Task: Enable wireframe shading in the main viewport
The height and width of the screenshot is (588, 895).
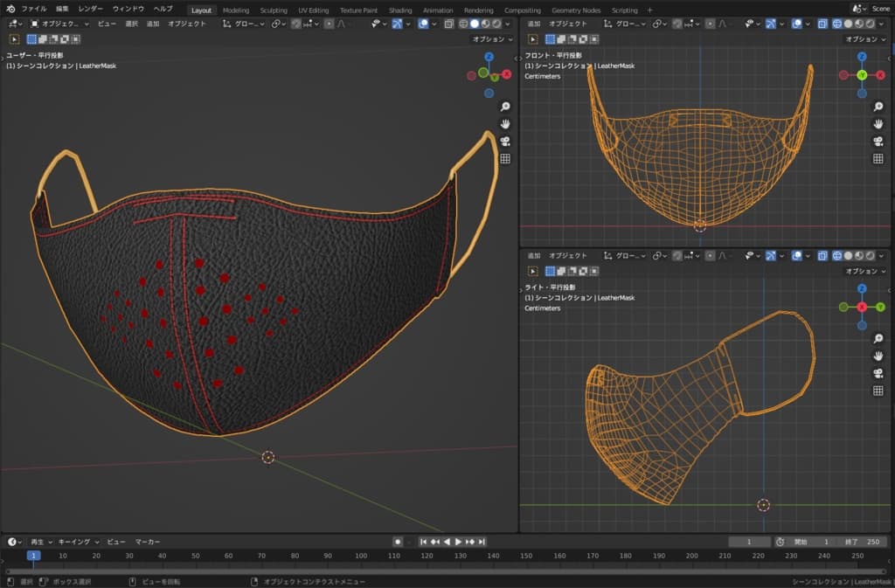Action: coord(463,24)
